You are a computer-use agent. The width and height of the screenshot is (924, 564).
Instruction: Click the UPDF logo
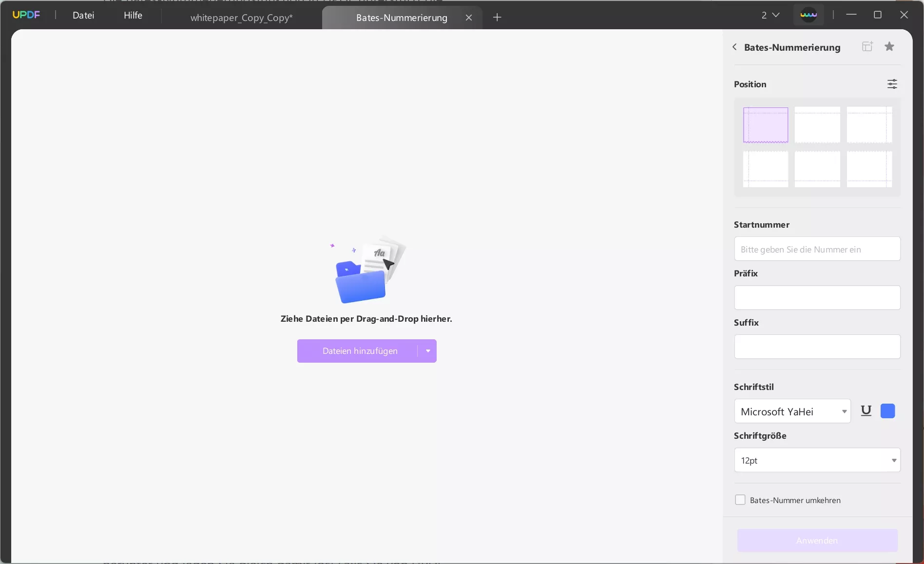pyautogui.click(x=26, y=15)
